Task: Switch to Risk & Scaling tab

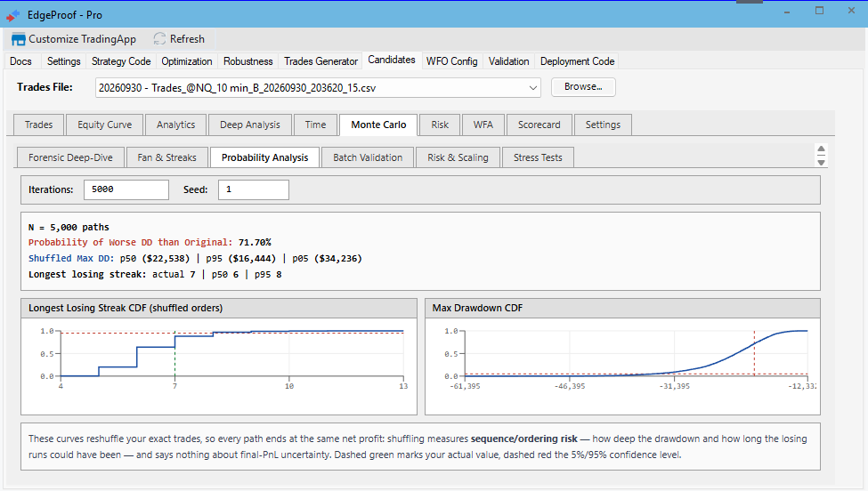Action: click(458, 157)
